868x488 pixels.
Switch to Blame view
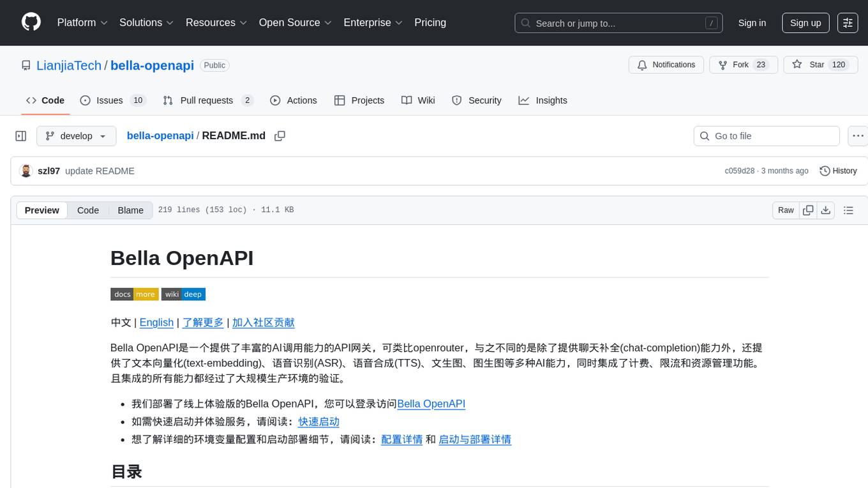[130, 210]
